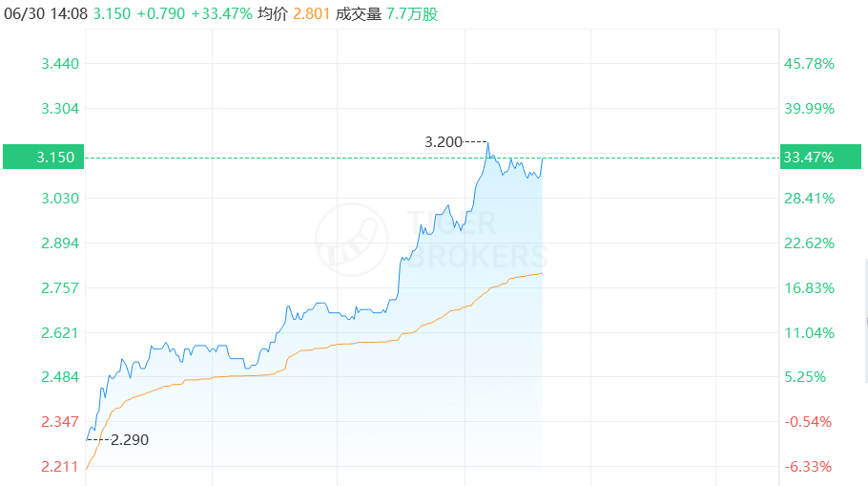
Task: Click the Tiger Brokers watermark logo
Action: pos(432,240)
